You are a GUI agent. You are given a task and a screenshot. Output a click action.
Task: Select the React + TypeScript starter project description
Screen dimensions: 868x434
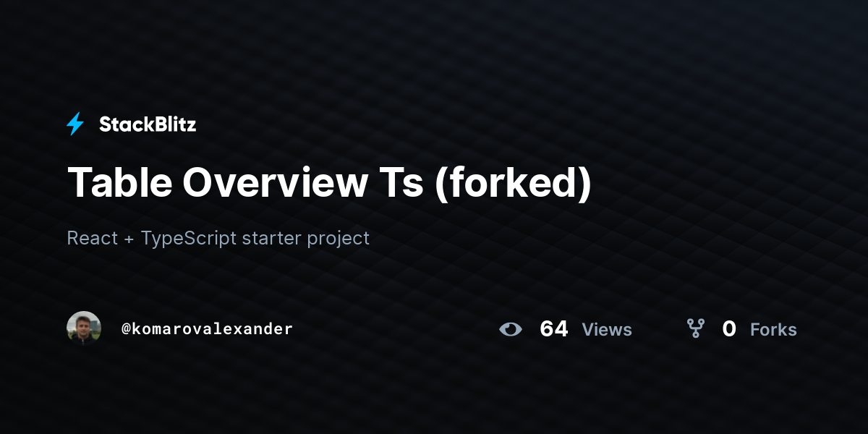click(x=218, y=238)
